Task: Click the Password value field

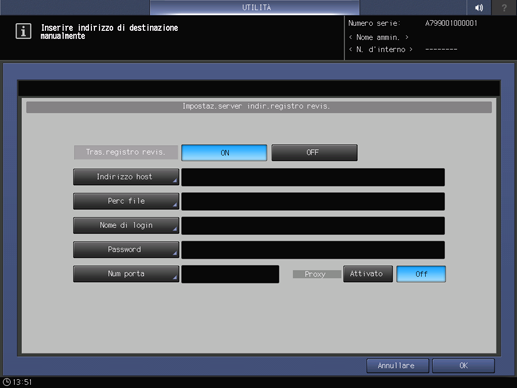Action: tap(313, 250)
